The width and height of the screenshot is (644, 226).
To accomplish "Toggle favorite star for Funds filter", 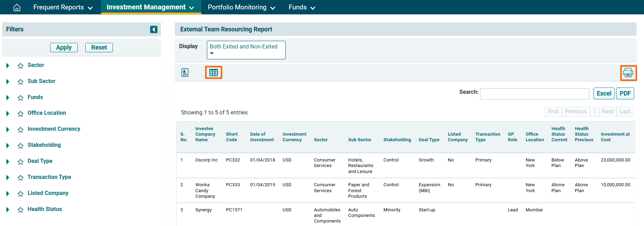I will pyautogui.click(x=21, y=98).
